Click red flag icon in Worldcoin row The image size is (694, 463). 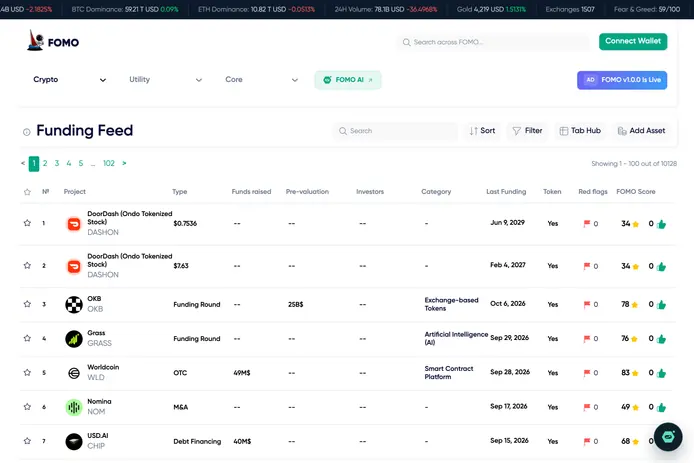pos(587,373)
